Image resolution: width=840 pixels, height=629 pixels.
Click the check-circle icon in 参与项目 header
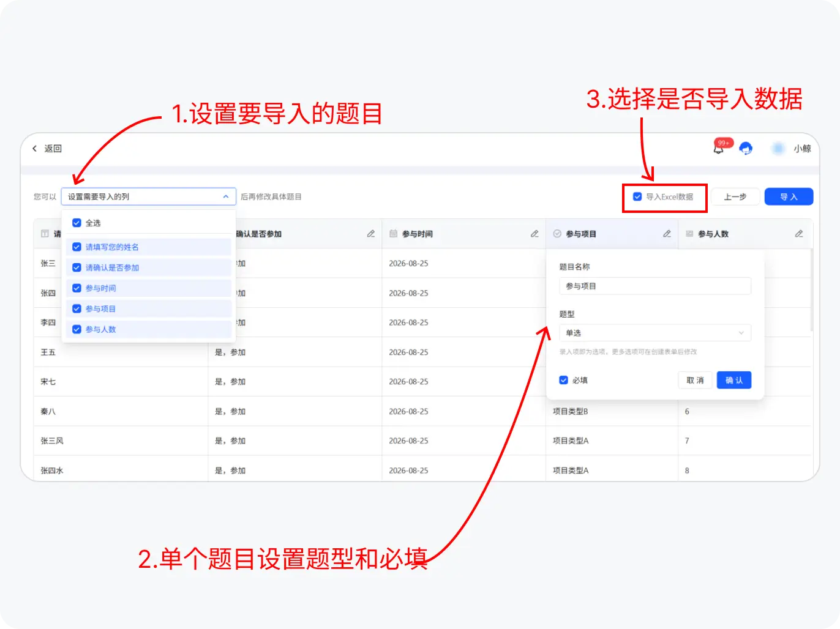557,234
